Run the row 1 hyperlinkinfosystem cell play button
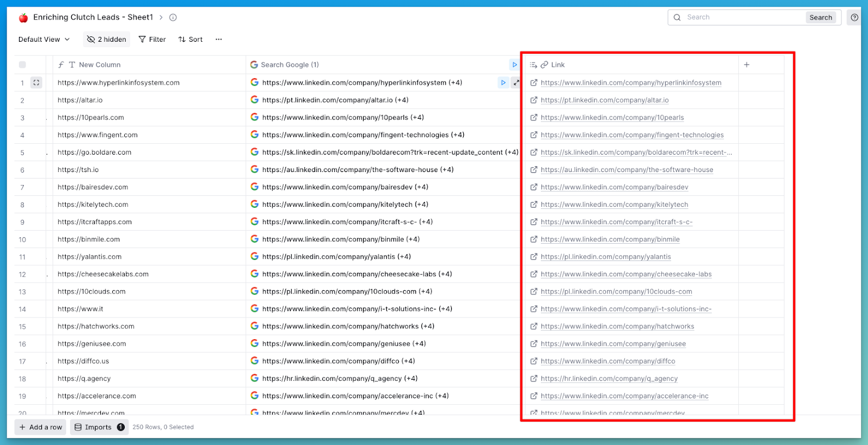 503,82
